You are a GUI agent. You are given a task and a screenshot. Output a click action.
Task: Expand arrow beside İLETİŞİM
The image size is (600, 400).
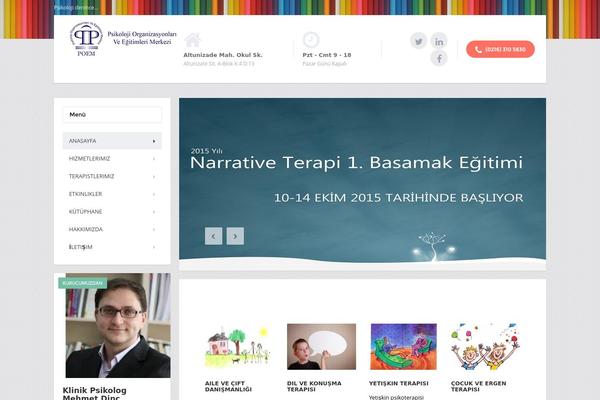pyautogui.click(x=154, y=247)
